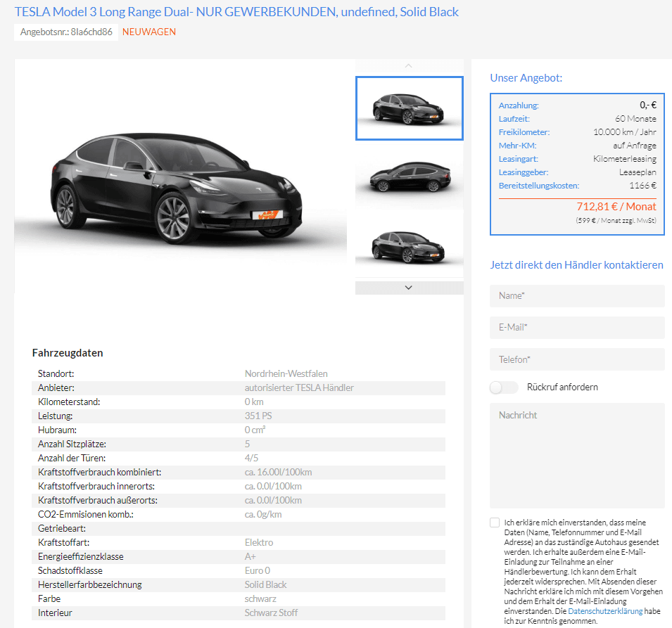Image resolution: width=672 pixels, height=628 pixels.
Task: Click the autorisierter TESLA Händler value
Action: click(299, 388)
